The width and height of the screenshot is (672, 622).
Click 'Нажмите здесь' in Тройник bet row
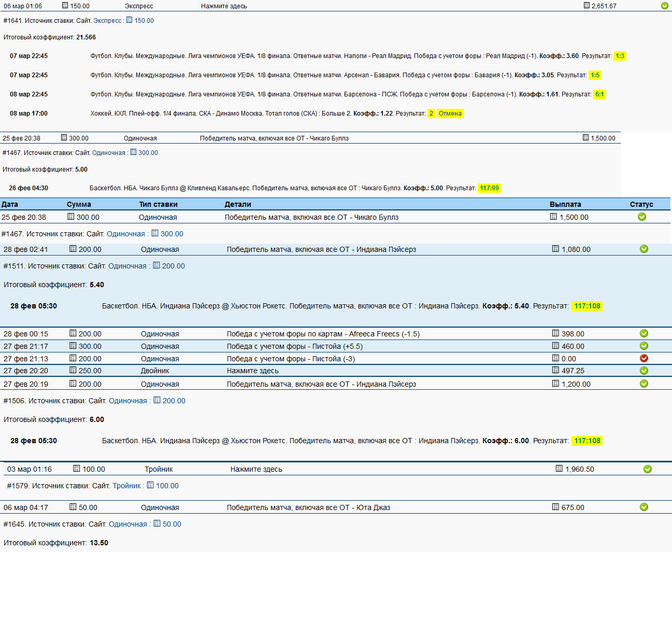256,469
